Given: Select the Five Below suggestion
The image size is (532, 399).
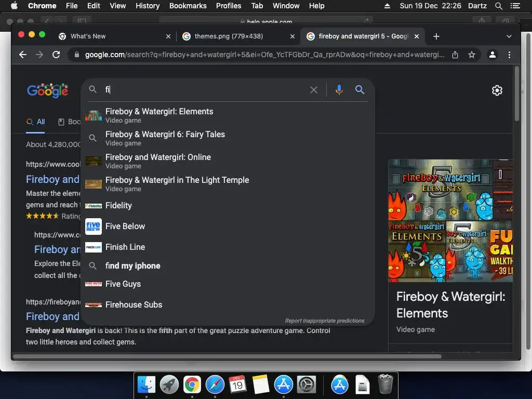Looking at the screenshot, I should point(228,227).
